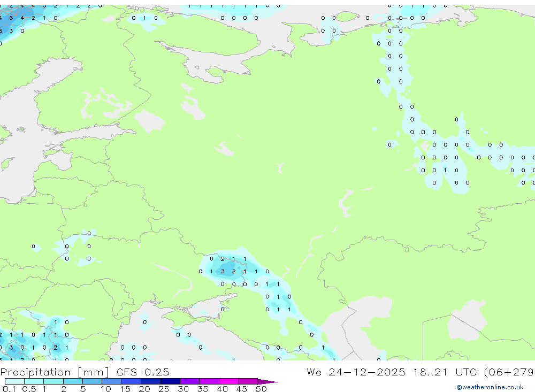Screen dimensions: 535x392
Task: Click the legend value '35'
Action: [x=203, y=389]
